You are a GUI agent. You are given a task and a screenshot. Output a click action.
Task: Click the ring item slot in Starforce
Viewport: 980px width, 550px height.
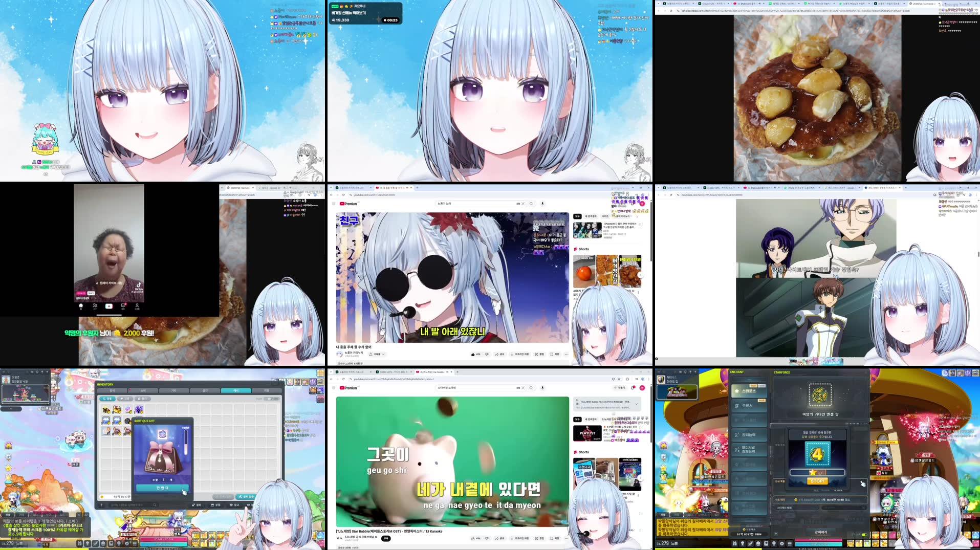coord(820,395)
